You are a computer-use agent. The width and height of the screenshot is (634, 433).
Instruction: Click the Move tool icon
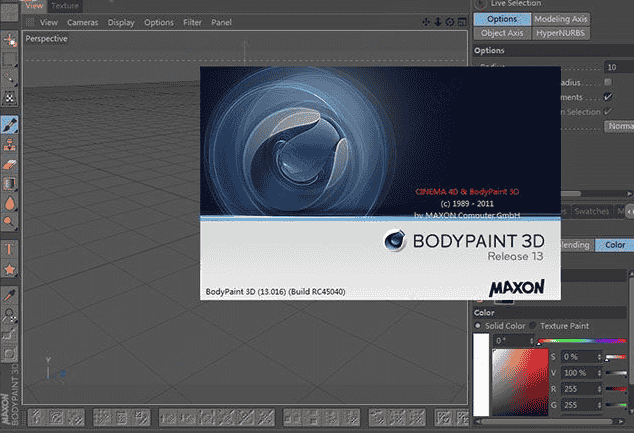[x=11, y=41]
